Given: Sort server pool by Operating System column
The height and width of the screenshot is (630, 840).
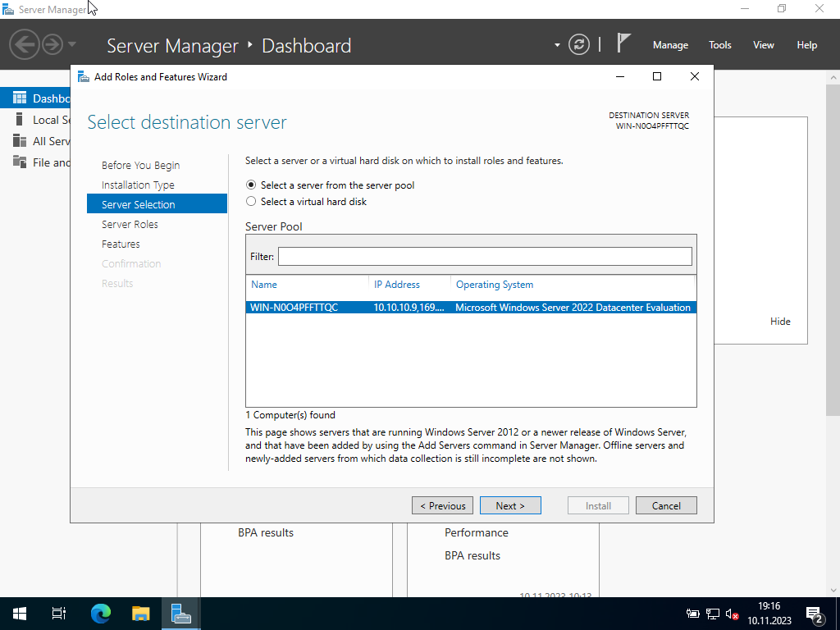Looking at the screenshot, I should (495, 285).
